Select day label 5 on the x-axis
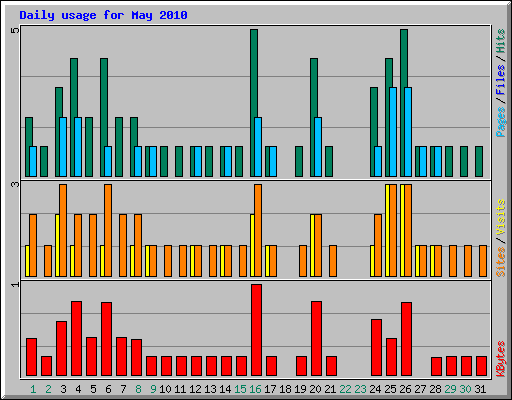 93,389
